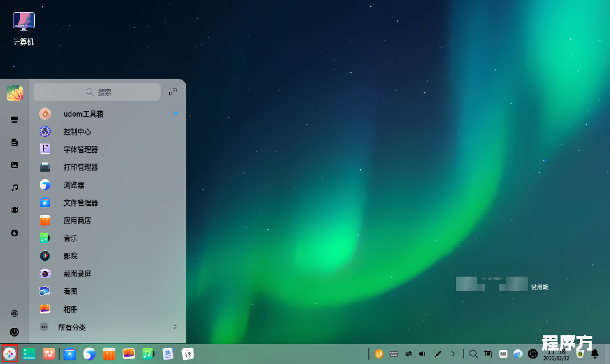Open Documents from launcher sidebar
This screenshot has width=610, height=364.
pos(15,142)
